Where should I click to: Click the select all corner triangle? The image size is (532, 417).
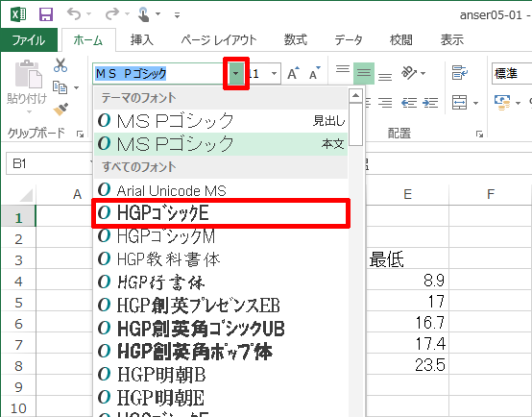26,195
